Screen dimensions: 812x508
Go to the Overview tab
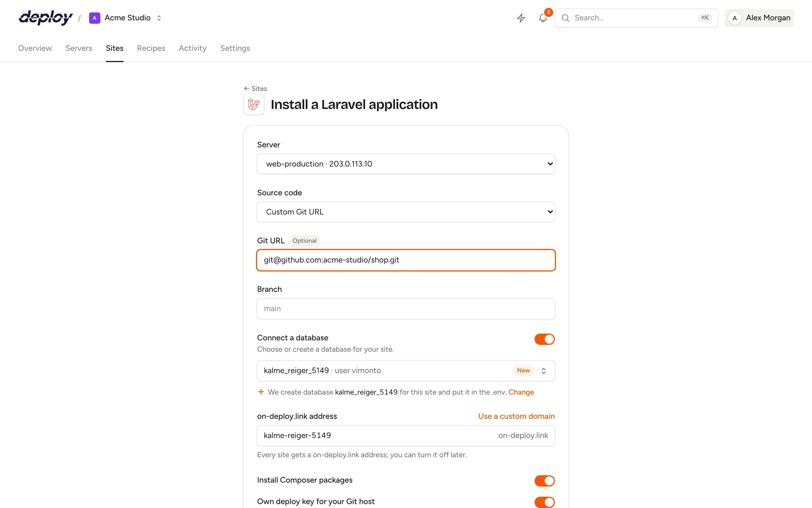pos(35,48)
